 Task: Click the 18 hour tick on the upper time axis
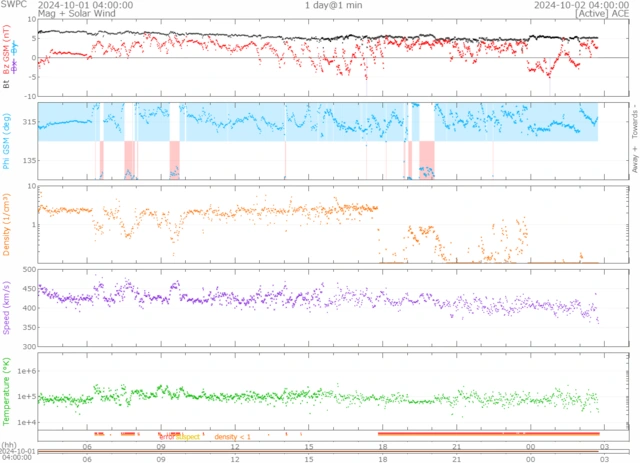pos(382,446)
